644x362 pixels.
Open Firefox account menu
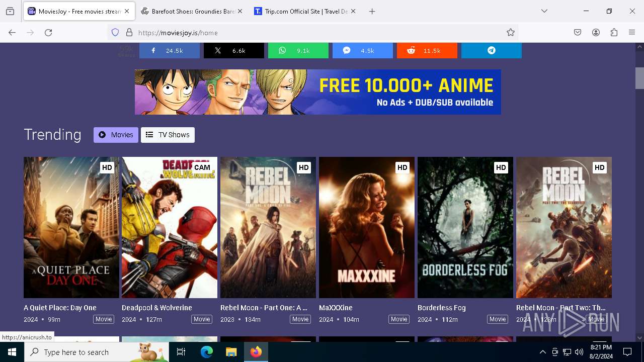[596, 33]
